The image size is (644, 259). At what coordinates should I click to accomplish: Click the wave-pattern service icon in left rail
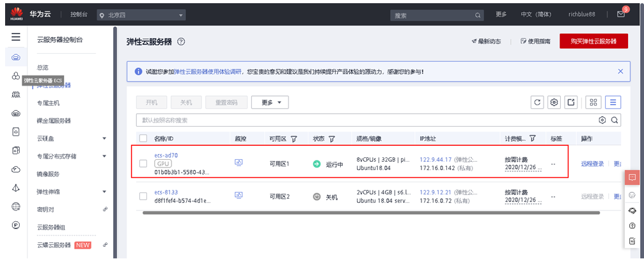tap(15, 95)
